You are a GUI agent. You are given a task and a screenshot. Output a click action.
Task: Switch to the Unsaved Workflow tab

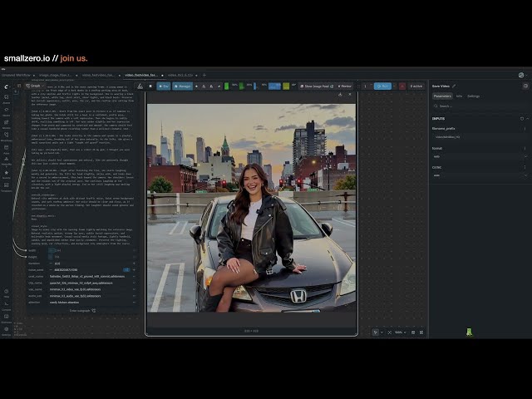pos(16,75)
